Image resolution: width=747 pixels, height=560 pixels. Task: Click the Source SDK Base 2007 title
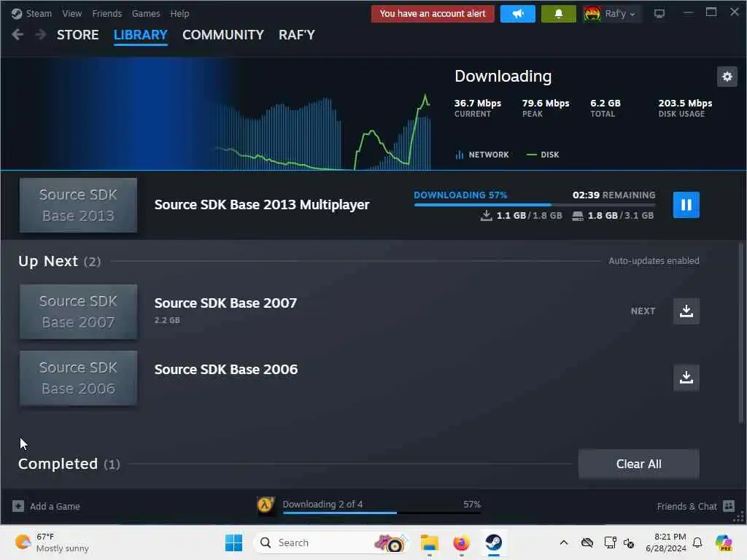pos(225,303)
